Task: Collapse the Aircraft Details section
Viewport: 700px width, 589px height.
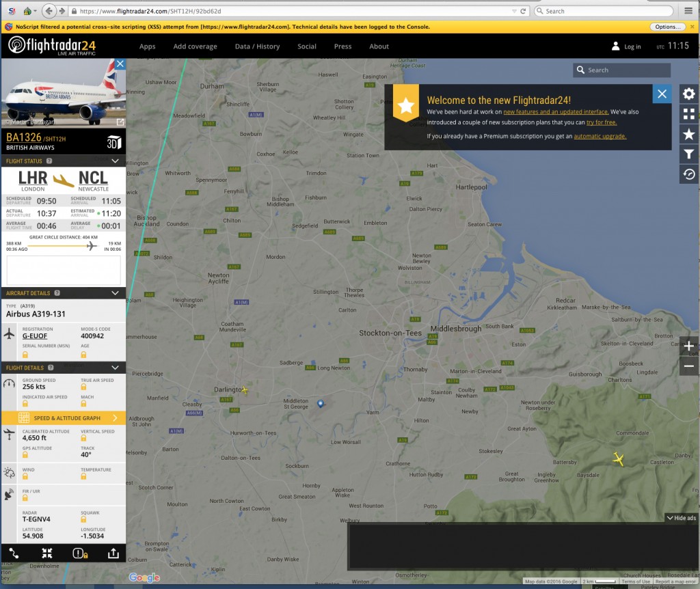Action: 115,293
